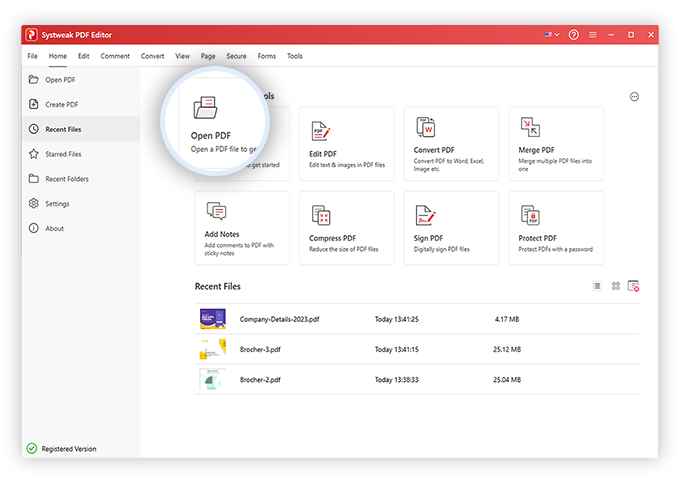Go to Recent Folders label
The height and width of the screenshot is (484, 678).
click(x=67, y=179)
